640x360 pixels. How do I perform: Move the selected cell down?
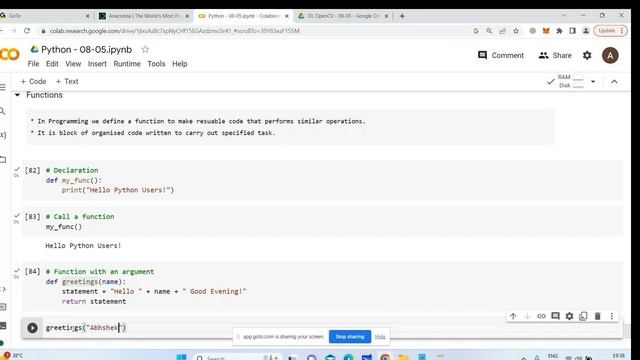[527, 316]
